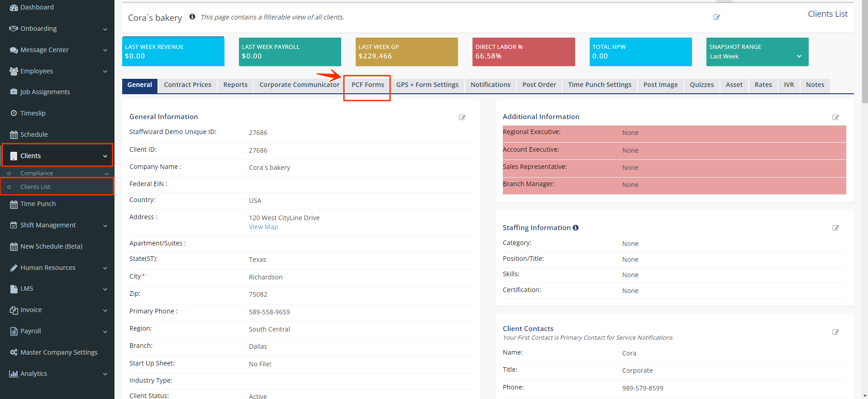The width and height of the screenshot is (868, 399).
Task: Click edit icon for Client Contacts
Action: (x=835, y=332)
